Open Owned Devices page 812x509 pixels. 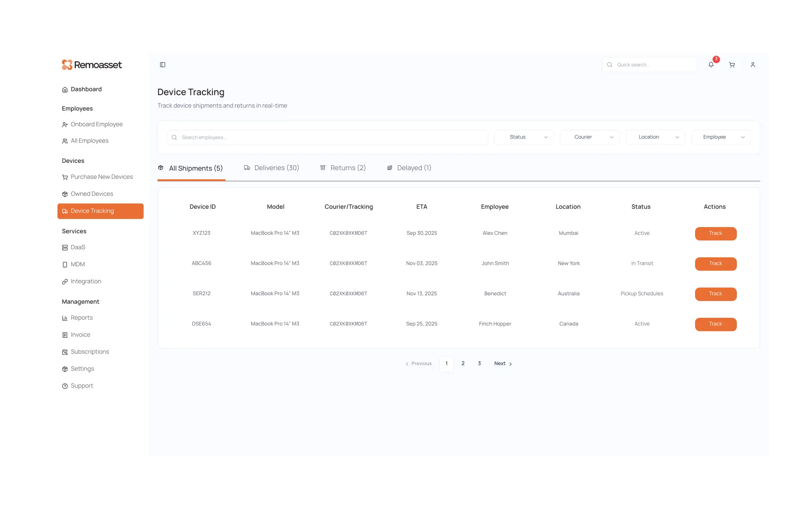(92, 194)
